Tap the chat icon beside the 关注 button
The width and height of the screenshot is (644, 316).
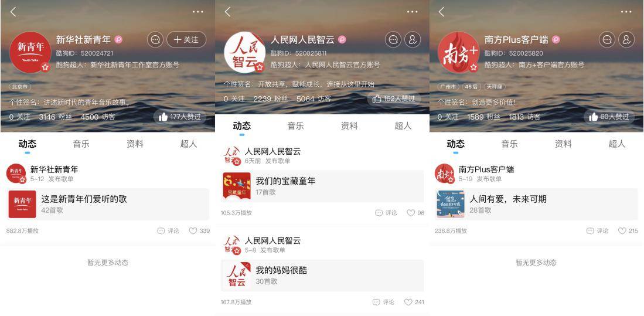point(155,39)
